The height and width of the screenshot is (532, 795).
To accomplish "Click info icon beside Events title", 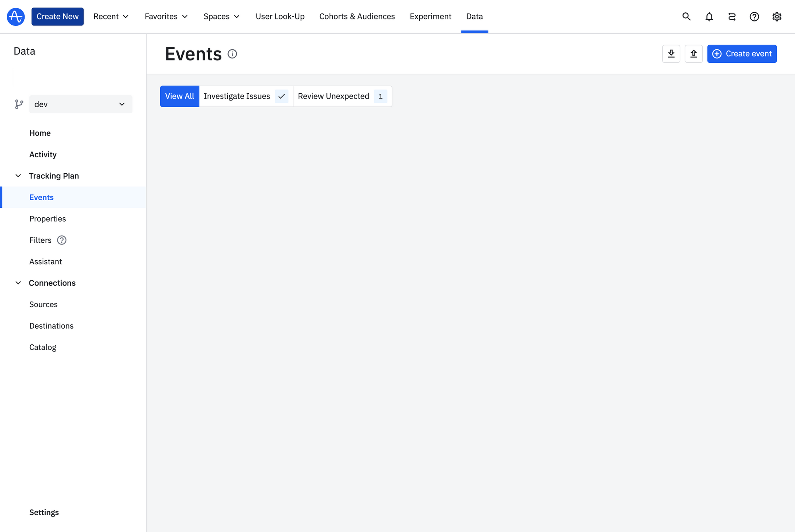I will (x=232, y=54).
